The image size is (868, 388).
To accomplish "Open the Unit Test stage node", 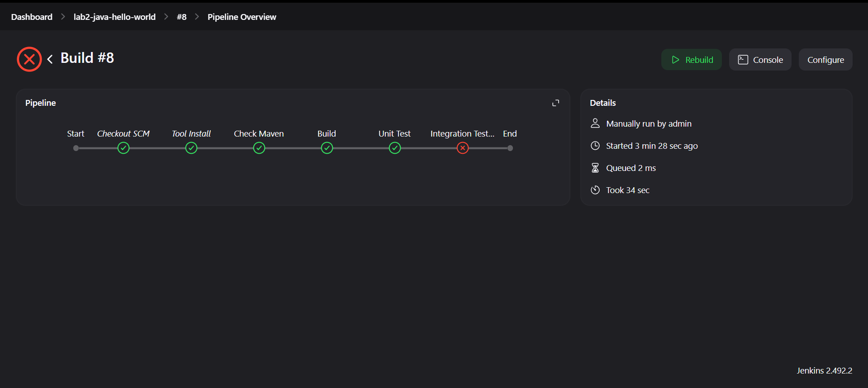I will [x=395, y=148].
